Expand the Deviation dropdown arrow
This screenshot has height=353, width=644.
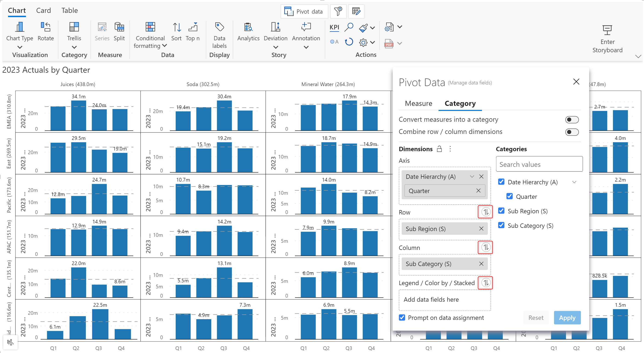click(x=276, y=47)
